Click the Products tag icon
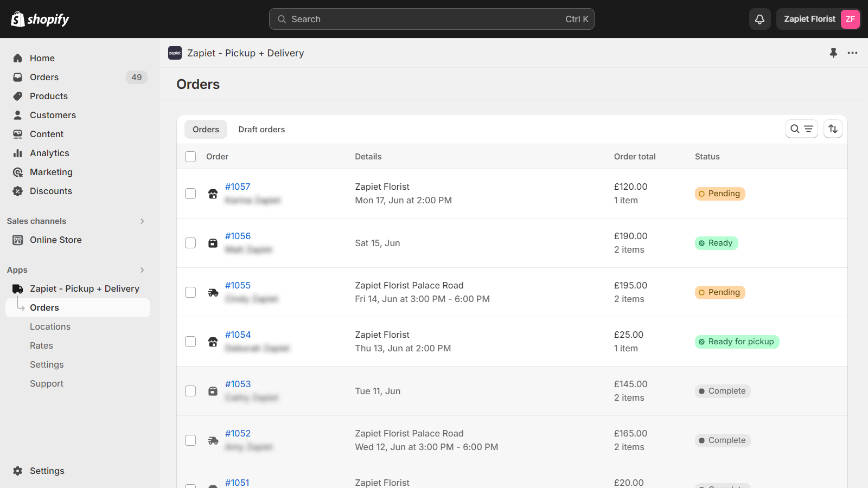The height and width of the screenshot is (488, 868). (18, 96)
